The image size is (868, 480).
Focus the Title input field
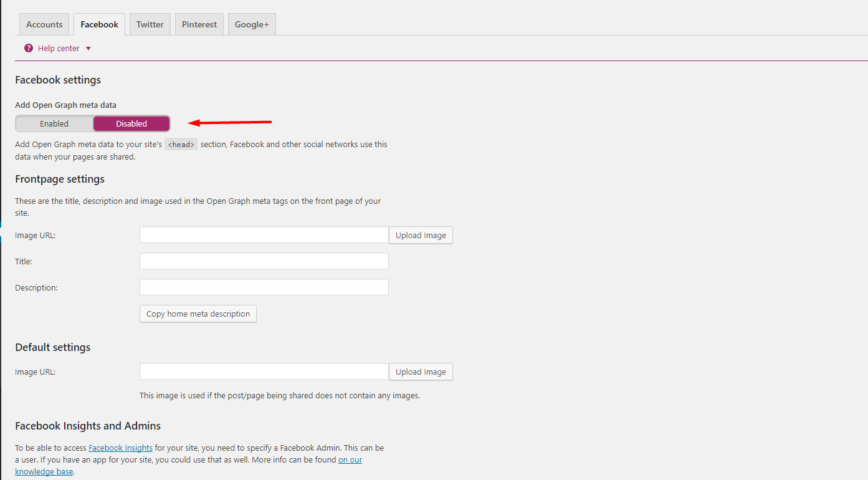pyautogui.click(x=264, y=261)
